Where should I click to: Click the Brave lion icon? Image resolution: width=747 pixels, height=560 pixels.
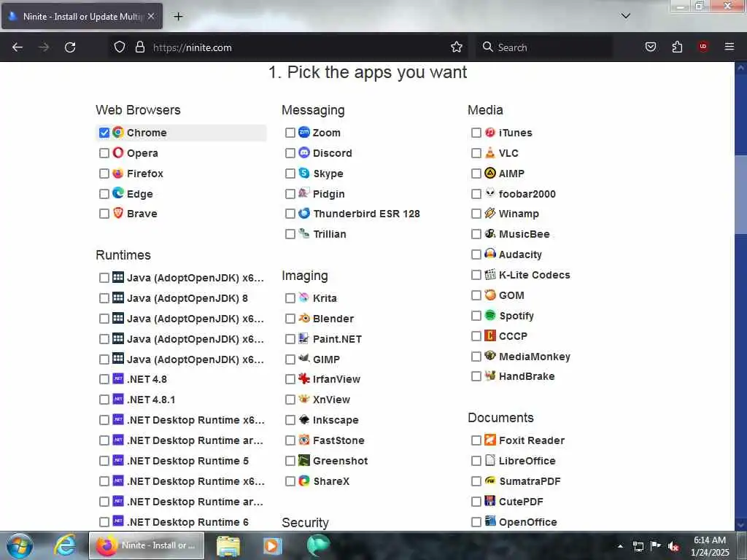pyautogui.click(x=117, y=213)
